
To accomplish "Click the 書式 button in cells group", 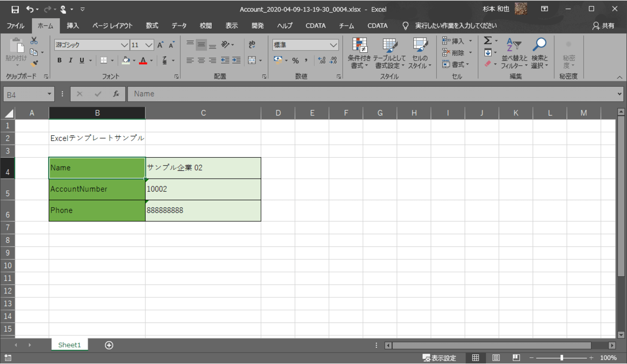I will (454, 64).
